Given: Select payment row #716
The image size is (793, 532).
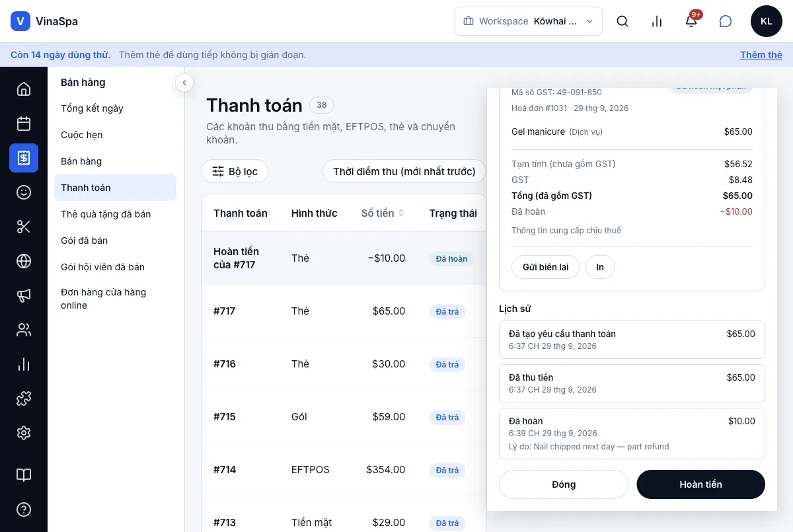Looking at the screenshot, I should click(344, 364).
